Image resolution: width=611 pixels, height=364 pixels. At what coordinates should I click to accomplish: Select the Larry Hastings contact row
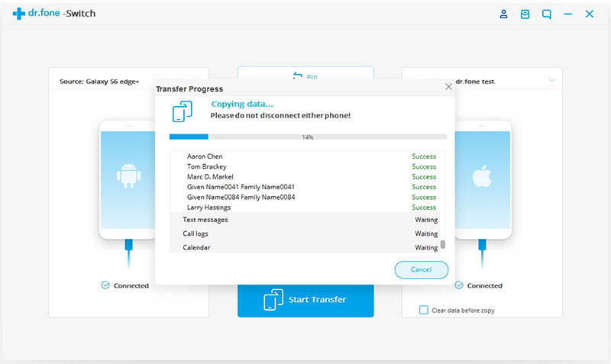[x=305, y=207]
